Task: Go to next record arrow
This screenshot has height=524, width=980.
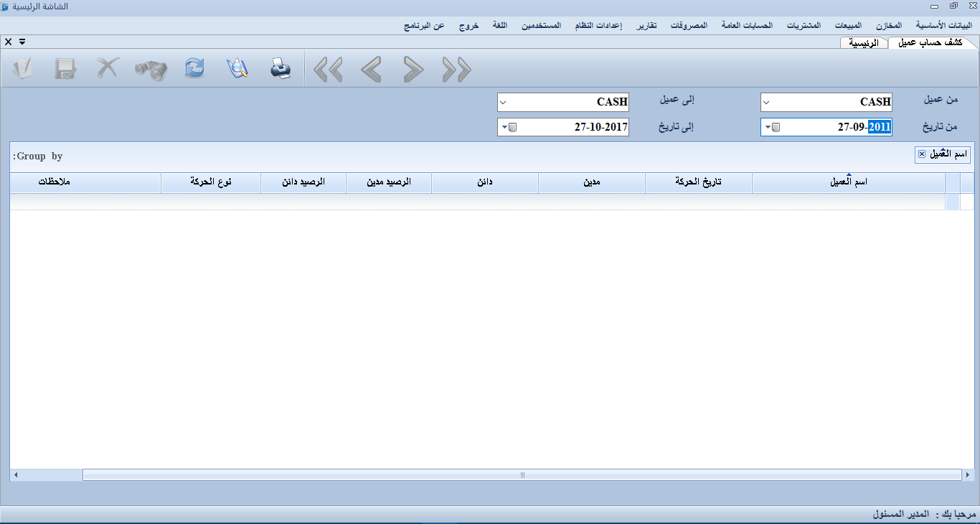Action: click(413, 70)
